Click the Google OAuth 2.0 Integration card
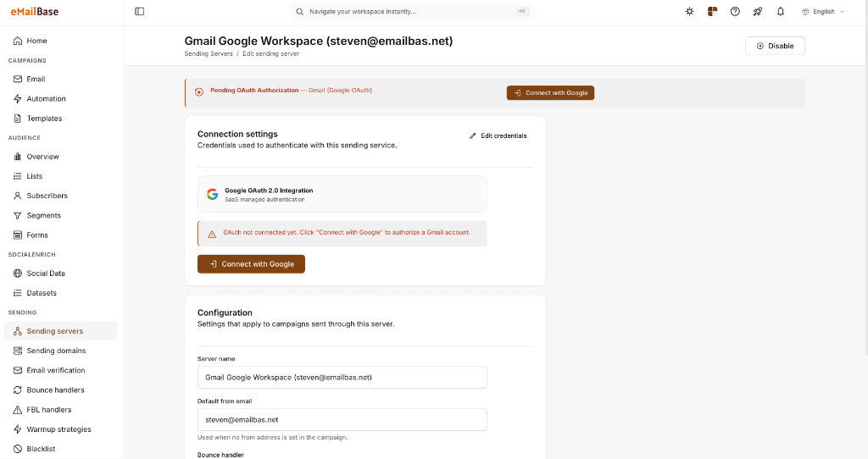The height and width of the screenshot is (459, 868). click(342, 194)
